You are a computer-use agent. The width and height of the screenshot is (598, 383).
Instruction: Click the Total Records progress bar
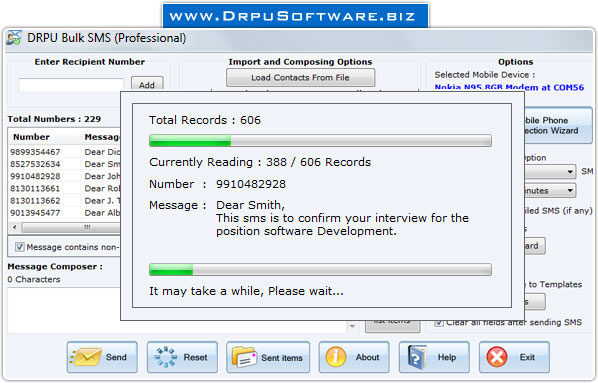320,140
